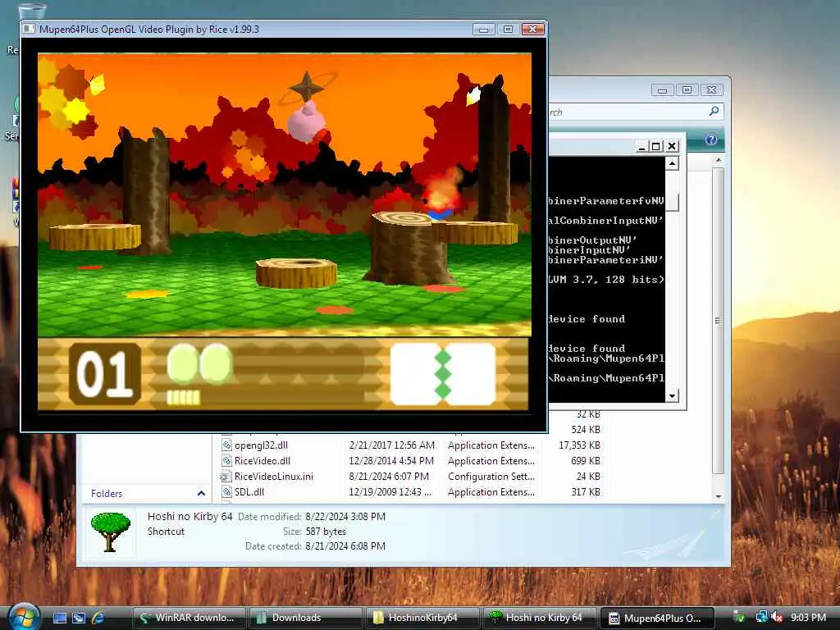
Task: Click the file list scrollbar thumb
Action: [x=719, y=321]
